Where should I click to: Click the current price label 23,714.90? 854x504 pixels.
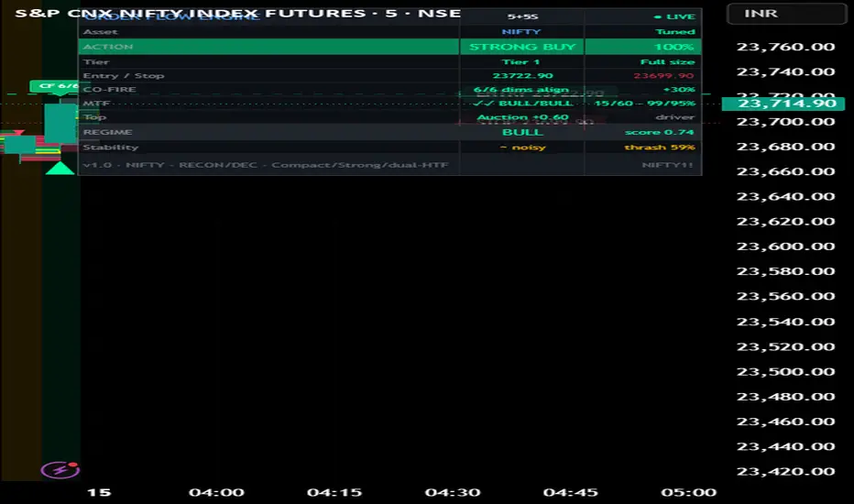coord(783,104)
